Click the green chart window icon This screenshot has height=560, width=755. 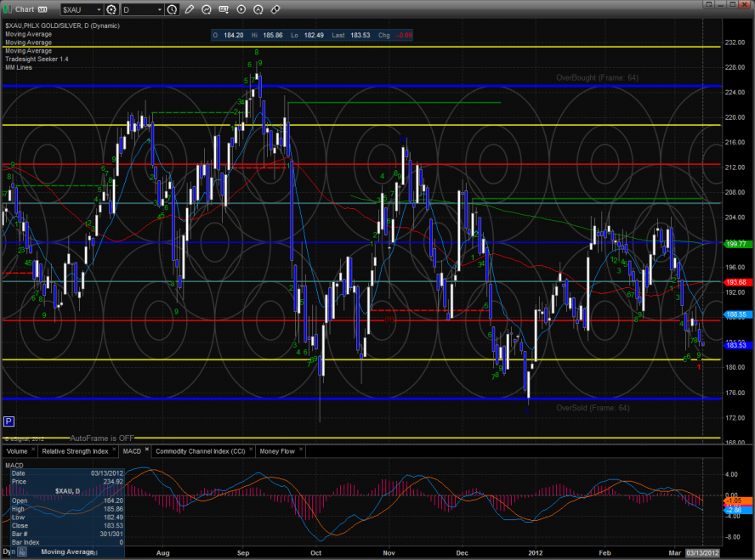(9, 9)
